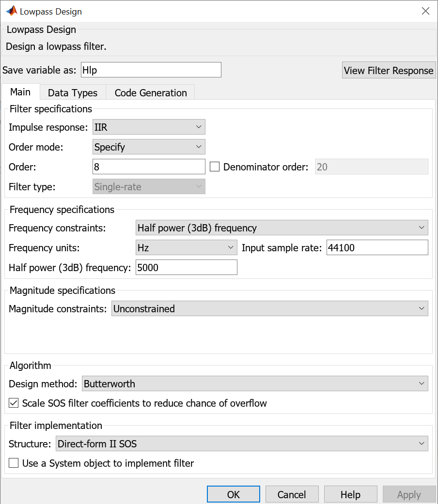Click the MATLAB logo icon in title bar

(x=11, y=11)
